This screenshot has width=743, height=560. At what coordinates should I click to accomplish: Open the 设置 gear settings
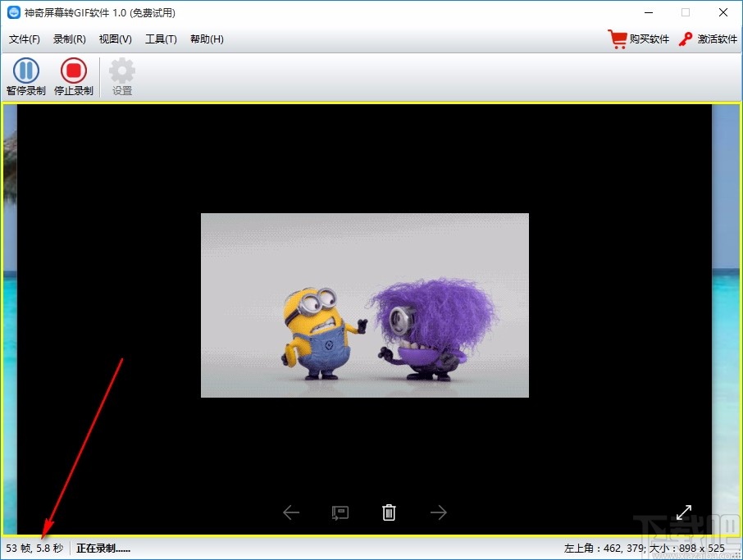click(x=121, y=77)
